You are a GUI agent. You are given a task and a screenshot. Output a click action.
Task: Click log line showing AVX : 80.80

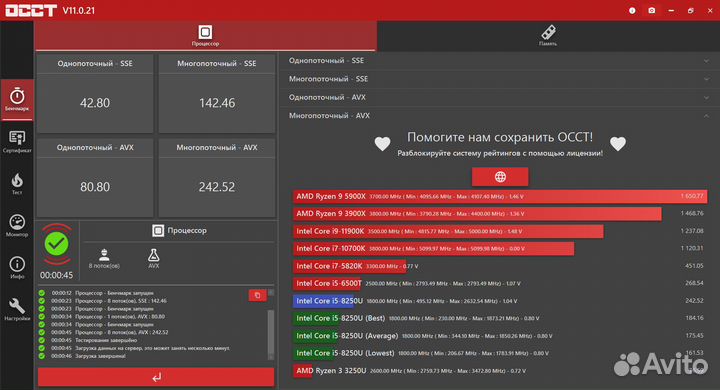coord(108,317)
